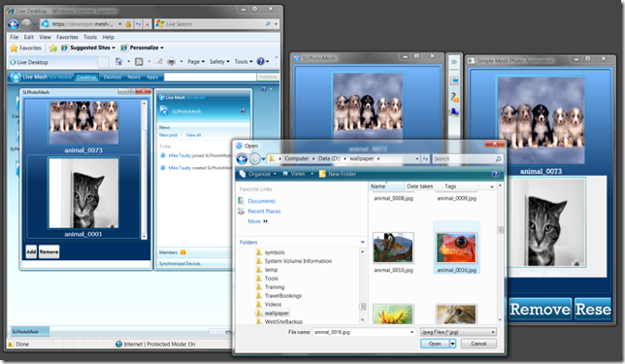Open the Page menu dropdown

[196, 62]
